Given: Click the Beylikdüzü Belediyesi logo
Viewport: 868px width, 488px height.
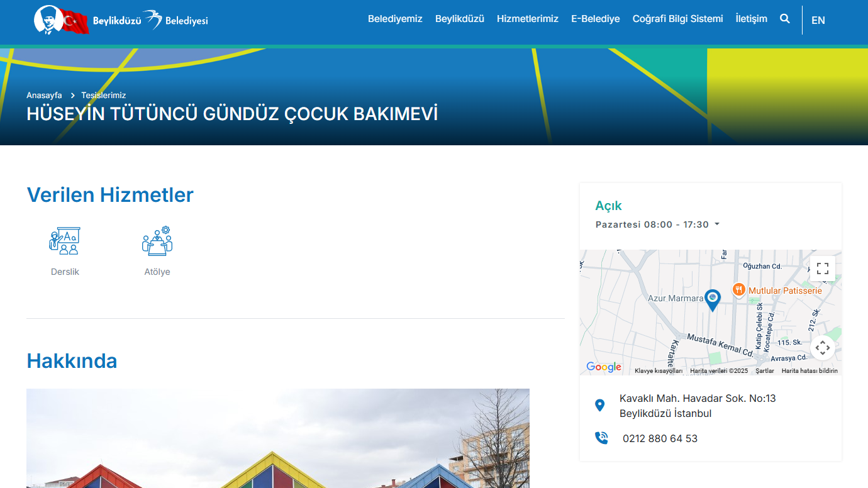Looking at the screenshot, I should [x=121, y=20].
